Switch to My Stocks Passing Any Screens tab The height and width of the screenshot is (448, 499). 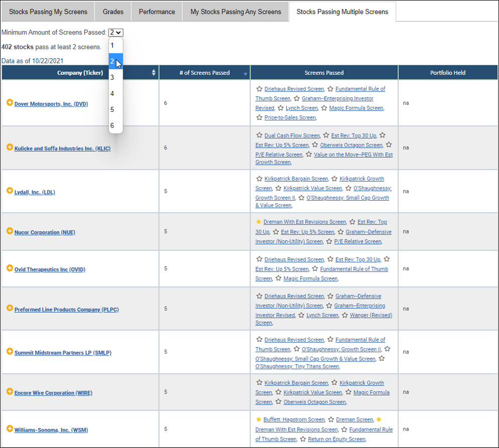pos(236,12)
